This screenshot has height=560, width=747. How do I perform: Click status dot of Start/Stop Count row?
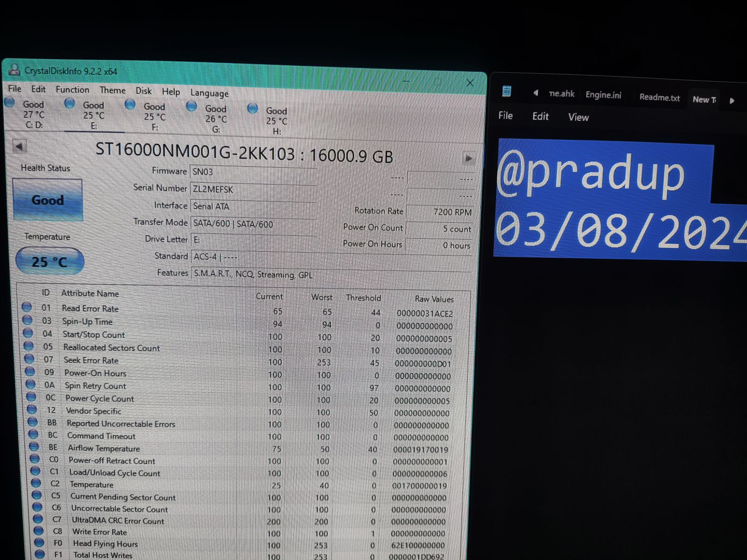[28, 333]
